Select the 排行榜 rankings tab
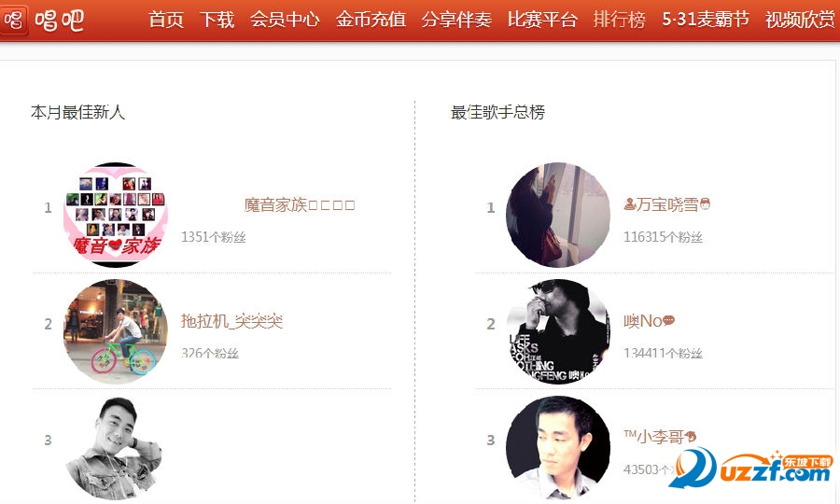Image resolution: width=840 pixels, height=504 pixels. tap(620, 20)
